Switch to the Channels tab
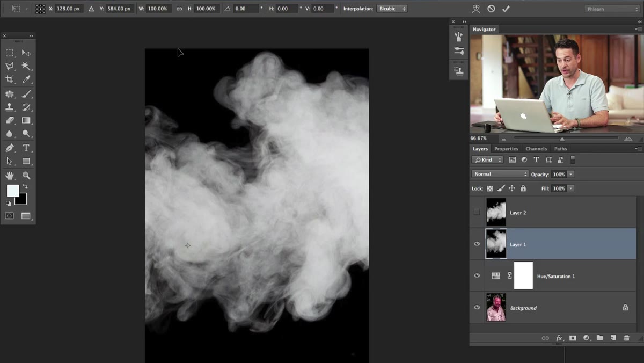The width and height of the screenshot is (644, 363). pyautogui.click(x=536, y=149)
